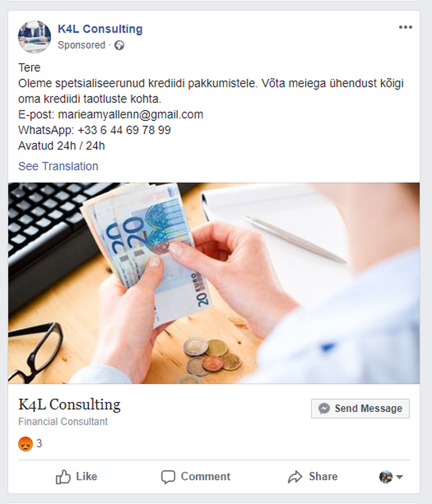432x504 pixels.
Task: Click the K4L Consulting profile picture
Action: (x=35, y=37)
